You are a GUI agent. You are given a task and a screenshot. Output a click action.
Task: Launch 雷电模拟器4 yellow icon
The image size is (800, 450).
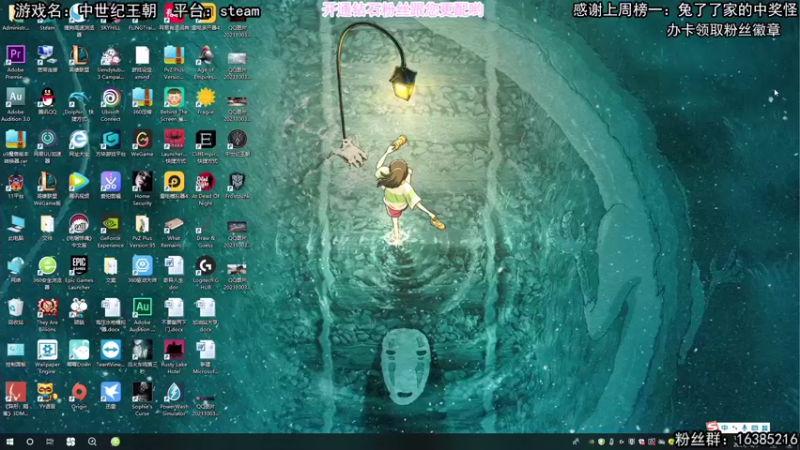tap(173, 182)
